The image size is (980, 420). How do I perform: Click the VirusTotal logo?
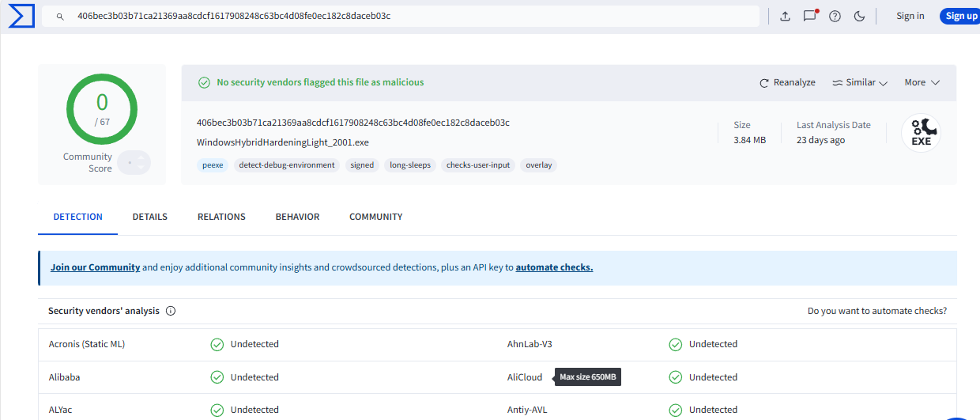[21, 16]
